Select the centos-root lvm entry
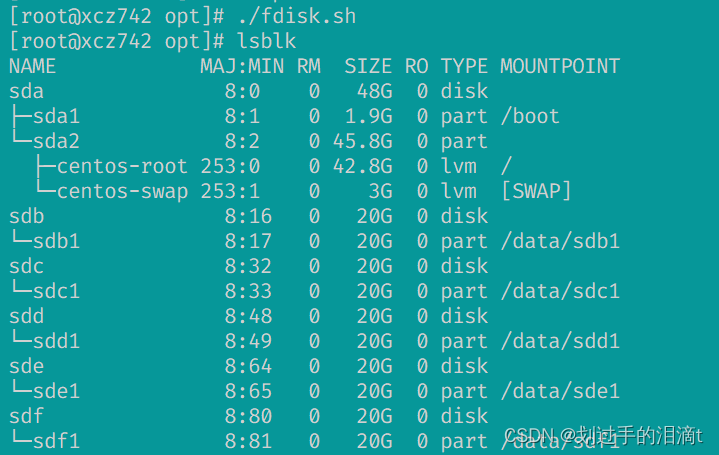 122,166
